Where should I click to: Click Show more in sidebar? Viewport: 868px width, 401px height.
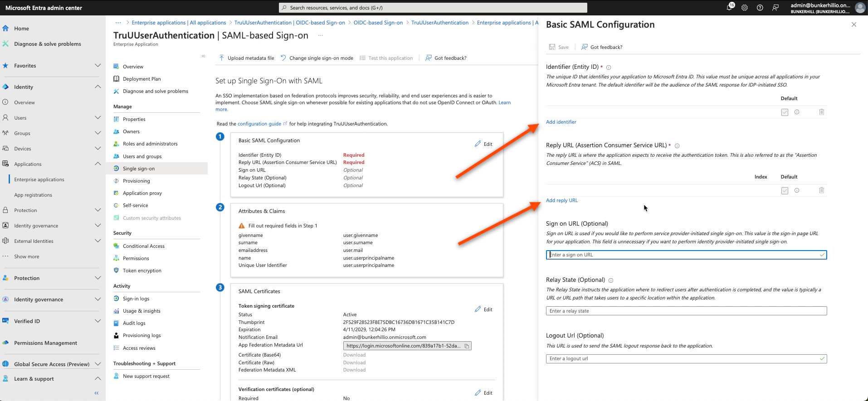tap(26, 256)
